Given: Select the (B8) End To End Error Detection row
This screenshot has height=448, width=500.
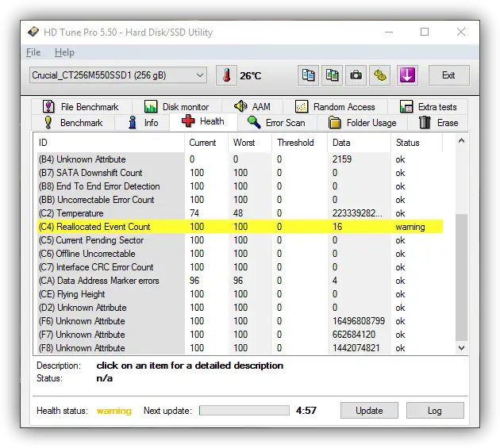Looking at the screenshot, I should (240, 186).
